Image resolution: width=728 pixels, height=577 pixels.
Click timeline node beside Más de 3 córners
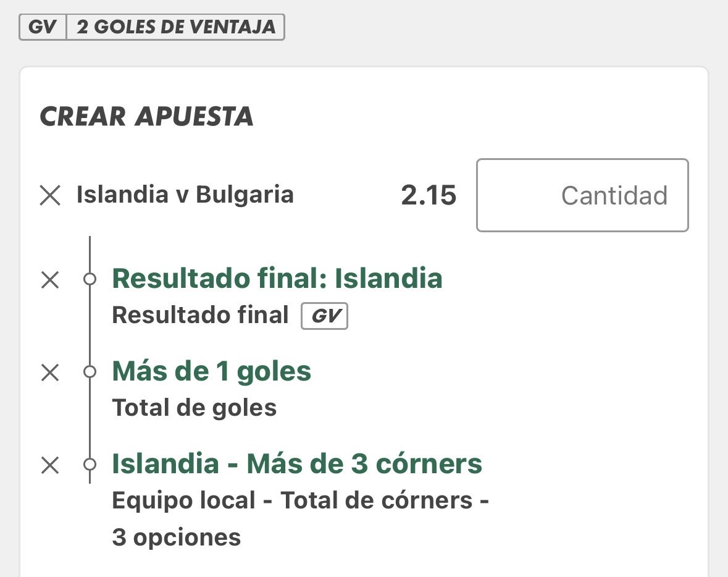90,464
